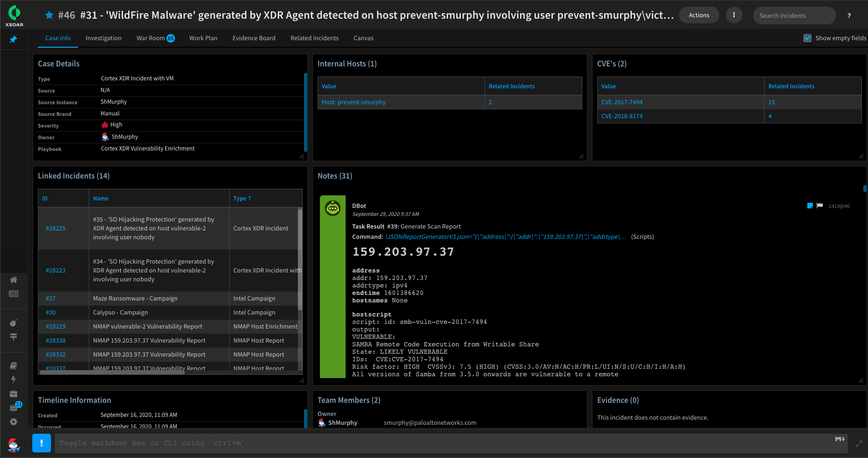This screenshot has width=868, height=458.
Task: Open the bomb icon in the sidebar
Action: [14, 323]
